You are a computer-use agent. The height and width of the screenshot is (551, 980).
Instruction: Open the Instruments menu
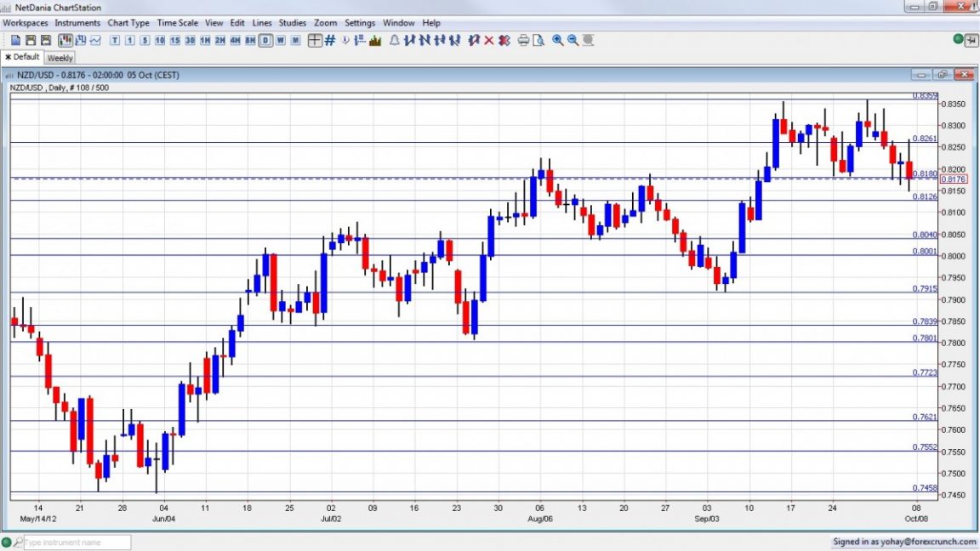[x=77, y=22]
